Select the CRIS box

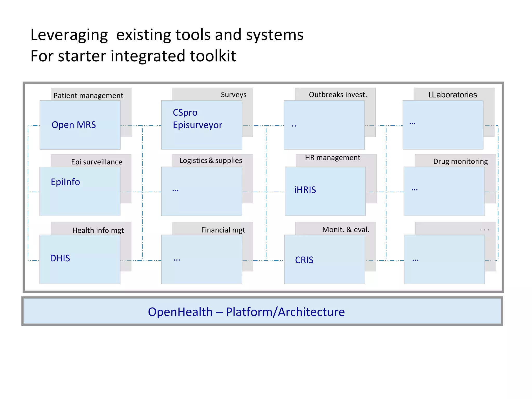point(324,259)
